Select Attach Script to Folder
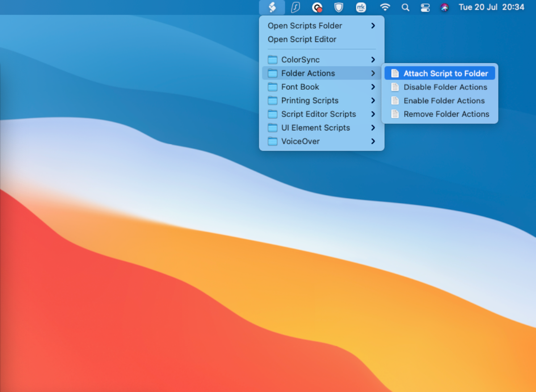The height and width of the screenshot is (392, 536). [440, 73]
